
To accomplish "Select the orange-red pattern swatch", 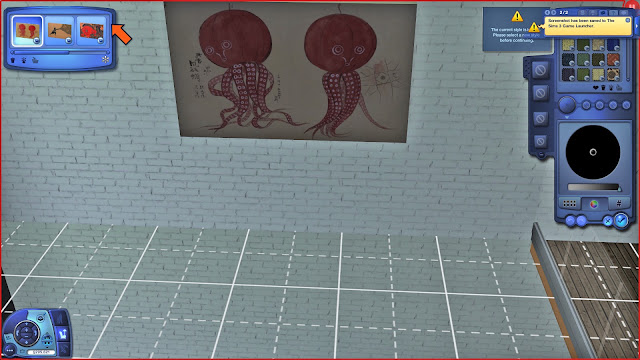I will [613, 60].
